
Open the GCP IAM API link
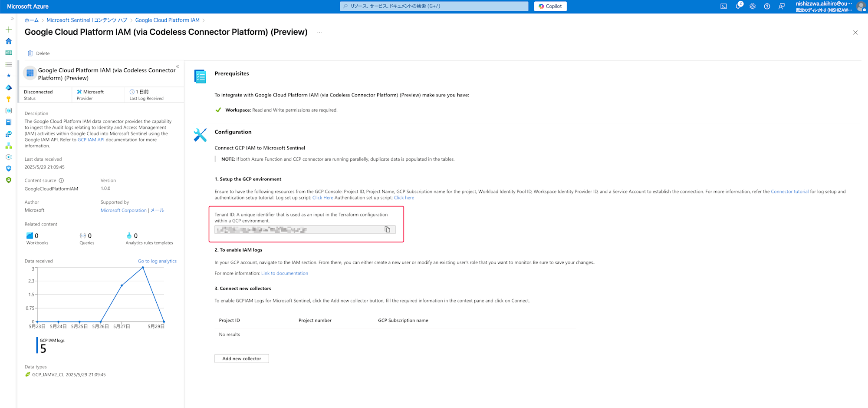tap(91, 139)
